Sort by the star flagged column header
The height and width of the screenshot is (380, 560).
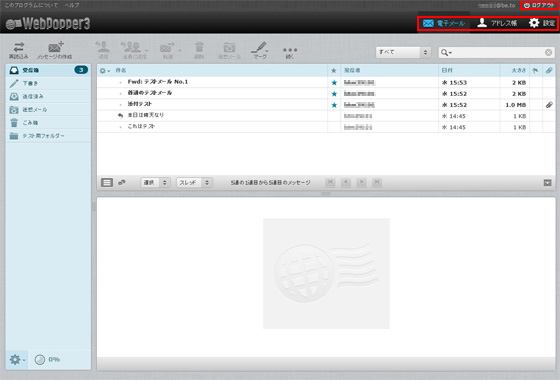pos(334,71)
